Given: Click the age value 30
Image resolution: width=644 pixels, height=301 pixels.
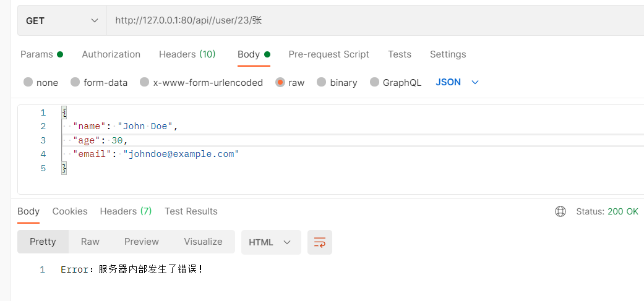Looking at the screenshot, I should (x=117, y=141).
